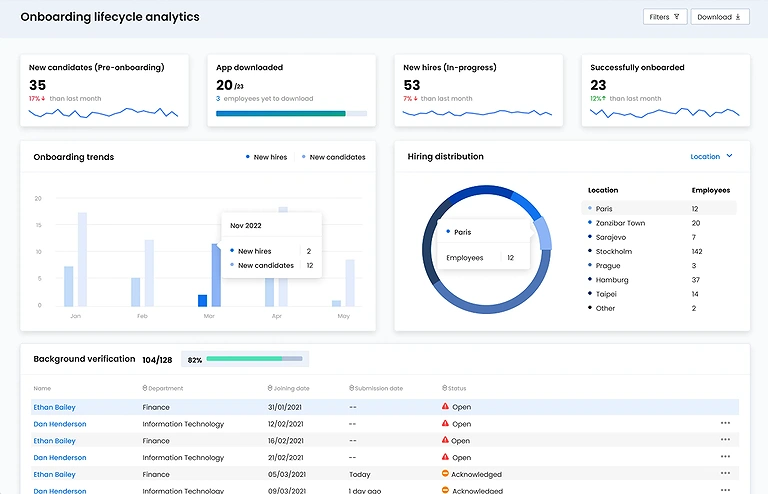Open more options for 21/02/2021 row
768x494 pixels.
coord(725,456)
